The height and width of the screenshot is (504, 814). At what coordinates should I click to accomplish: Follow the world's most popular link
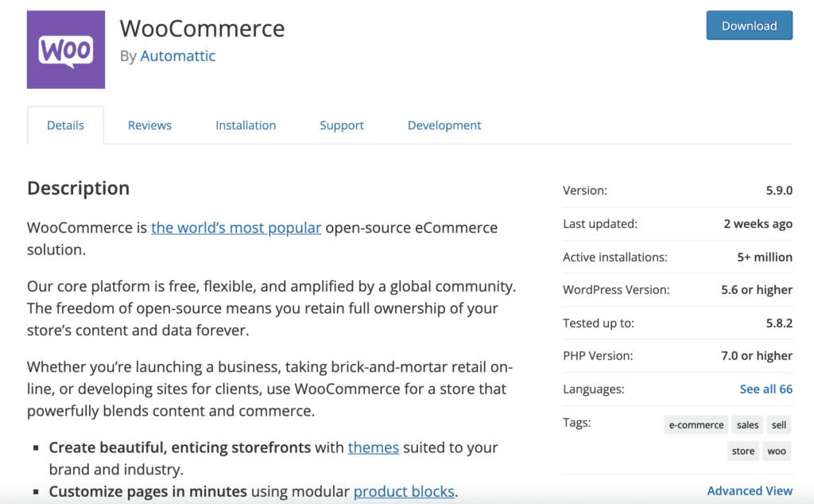coord(236,228)
